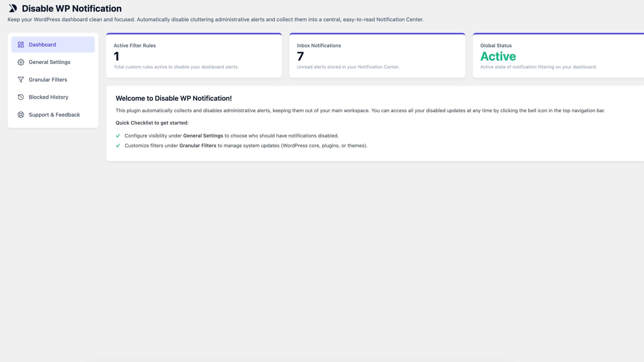Click 'Active state of notification filtering' text
The image size is (644, 362).
click(x=538, y=67)
